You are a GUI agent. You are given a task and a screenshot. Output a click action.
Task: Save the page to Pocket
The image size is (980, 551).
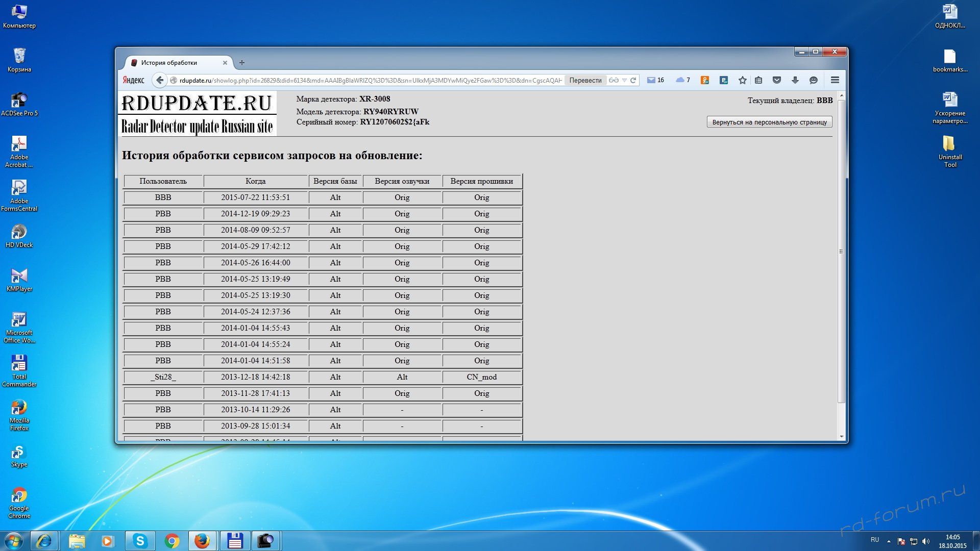(776, 80)
